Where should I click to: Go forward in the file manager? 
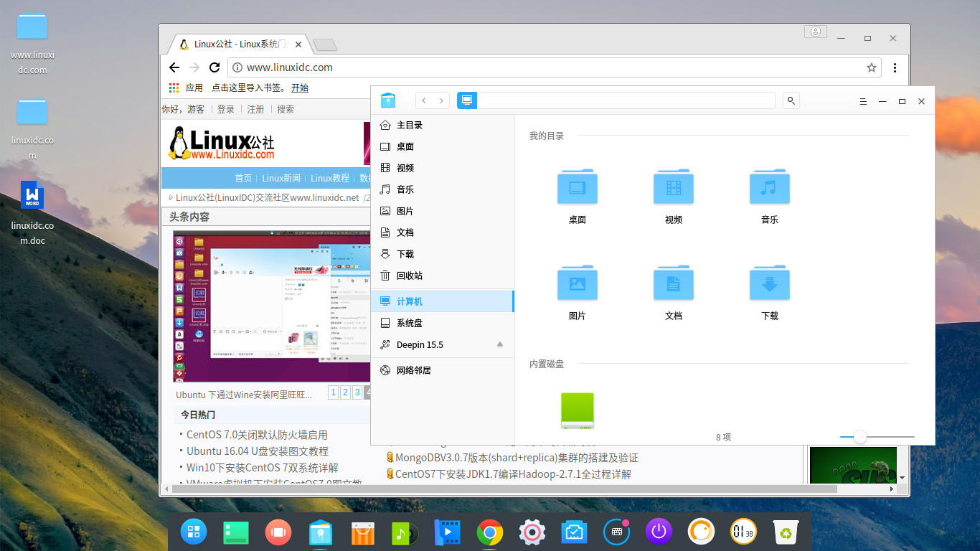pos(441,101)
